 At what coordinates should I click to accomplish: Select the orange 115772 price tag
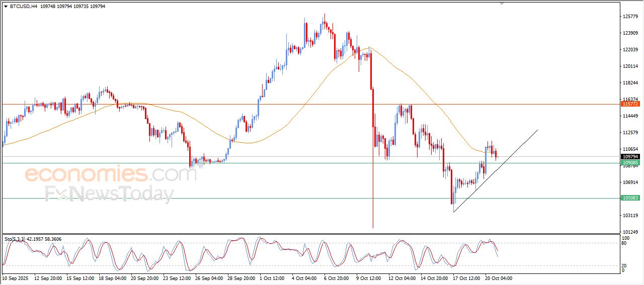[630, 104]
